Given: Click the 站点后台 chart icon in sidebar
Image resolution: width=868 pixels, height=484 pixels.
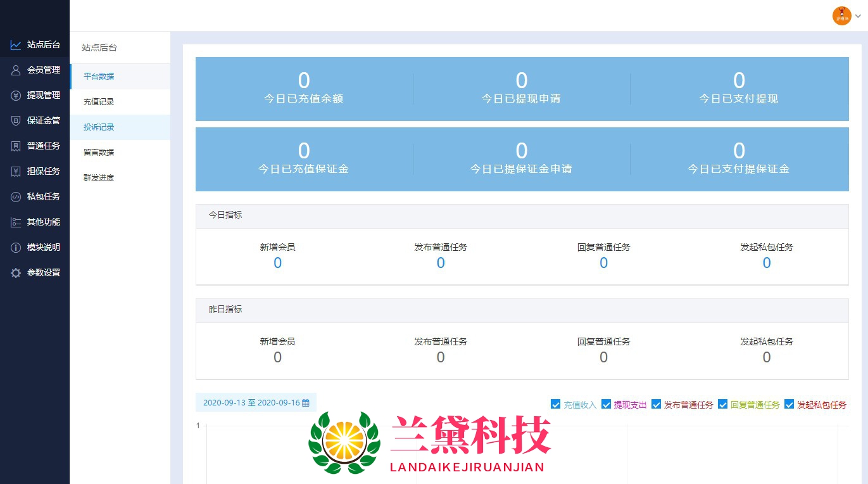Looking at the screenshot, I should pyautogui.click(x=16, y=45).
